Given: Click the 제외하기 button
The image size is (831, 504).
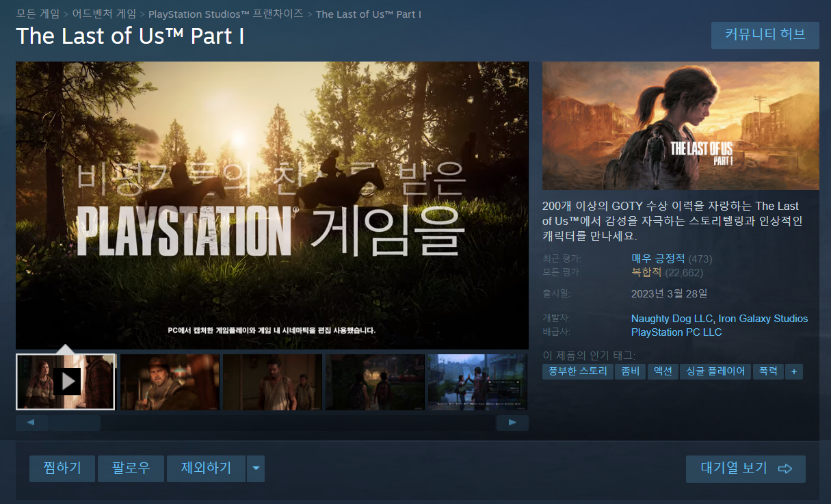Looking at the screenshot, I should pos(206,468).
